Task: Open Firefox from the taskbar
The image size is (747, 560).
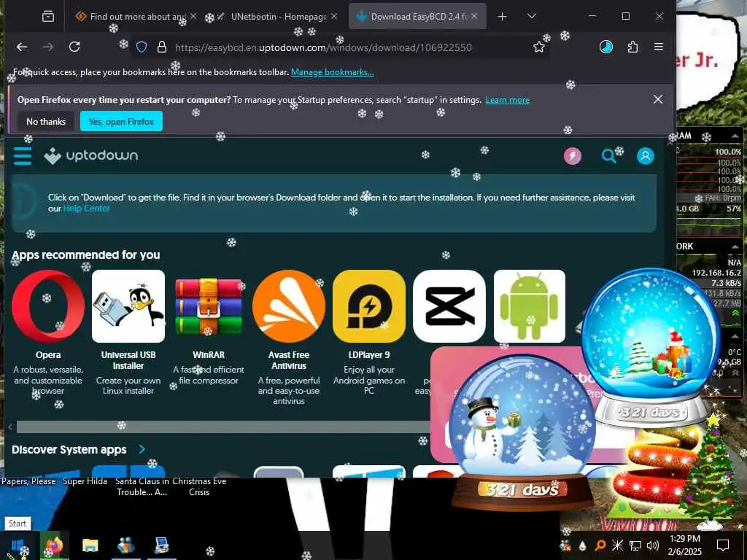Action: tap(54, 545)
